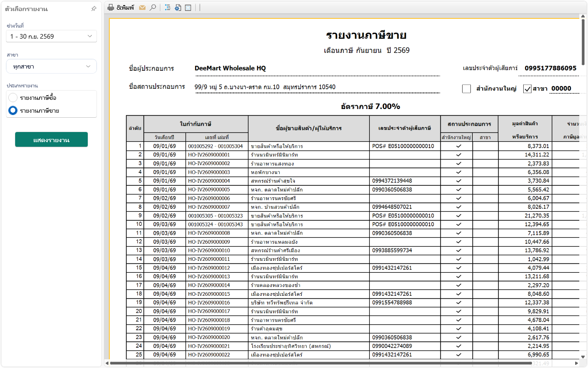Click the ชื่อผู้ขายสินค้า/ผู้ให้บริการ column header

pos(309,128)
